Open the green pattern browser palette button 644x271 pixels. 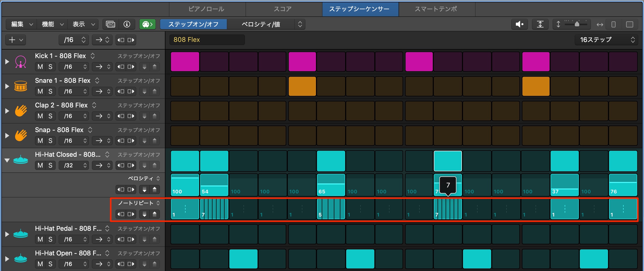pos(148,24)
